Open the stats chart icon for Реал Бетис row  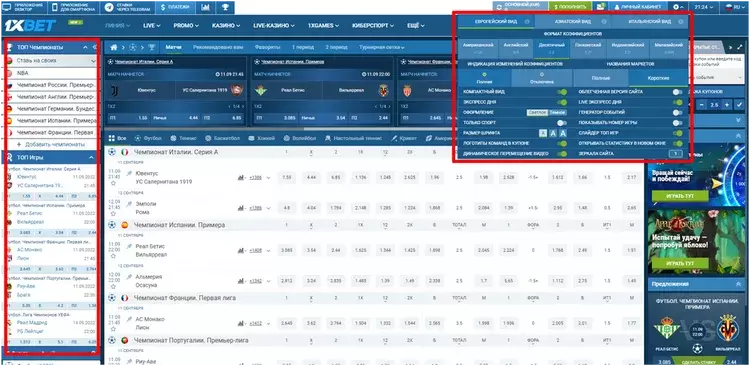241,250
